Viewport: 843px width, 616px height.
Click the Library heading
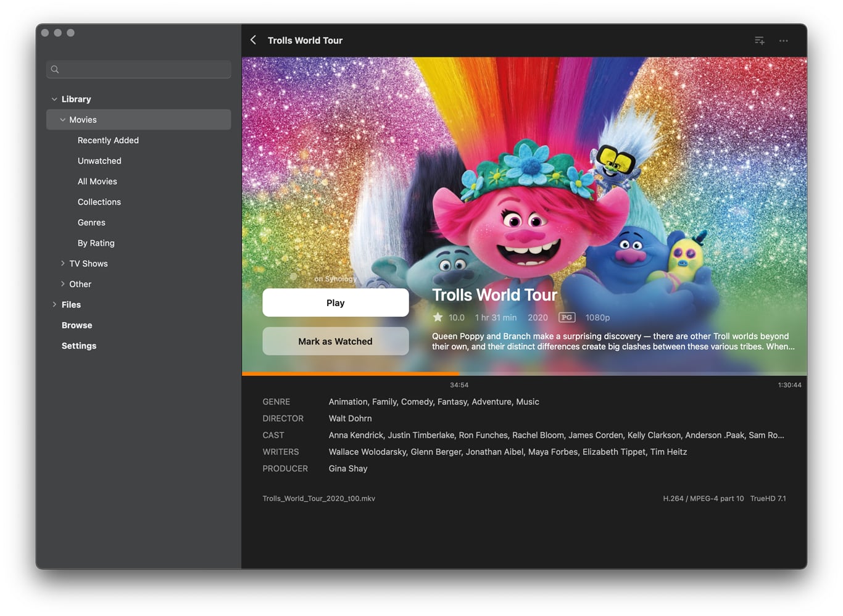[x=76, y=99]
